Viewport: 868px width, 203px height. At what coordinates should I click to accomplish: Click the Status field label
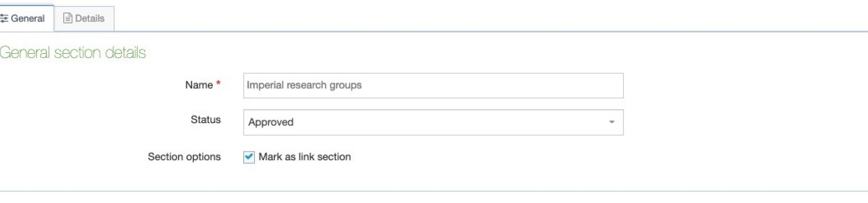click(206, 119)
